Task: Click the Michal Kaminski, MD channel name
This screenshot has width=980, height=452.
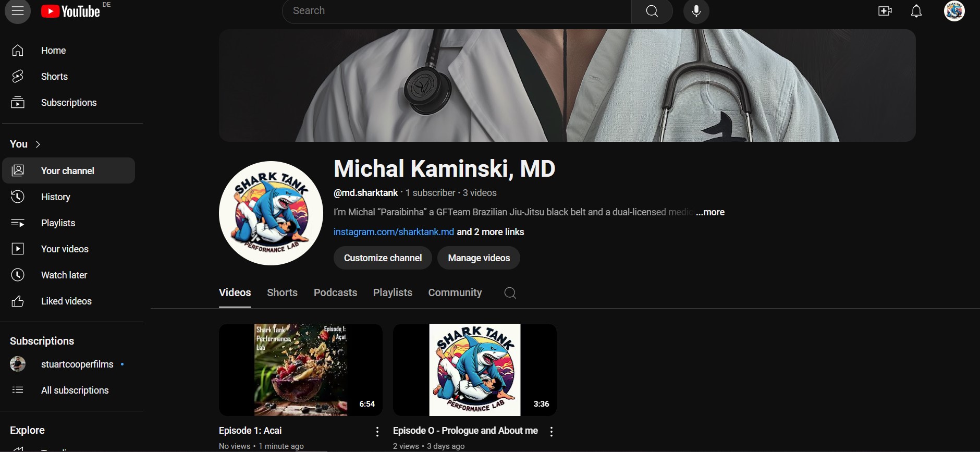Action: tap(445, 169)
